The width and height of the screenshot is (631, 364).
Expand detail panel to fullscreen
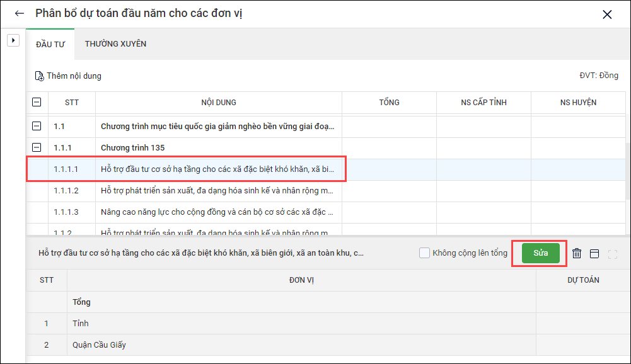(613, 254)
